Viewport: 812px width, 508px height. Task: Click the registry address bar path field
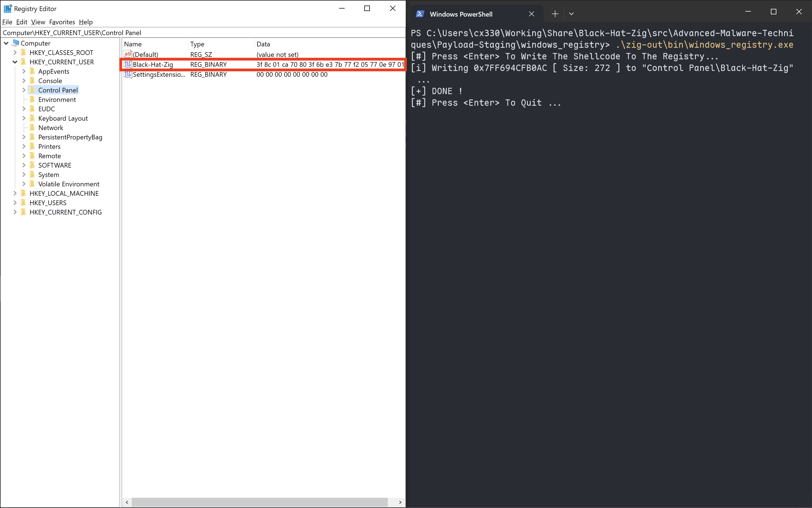[203, 33]
